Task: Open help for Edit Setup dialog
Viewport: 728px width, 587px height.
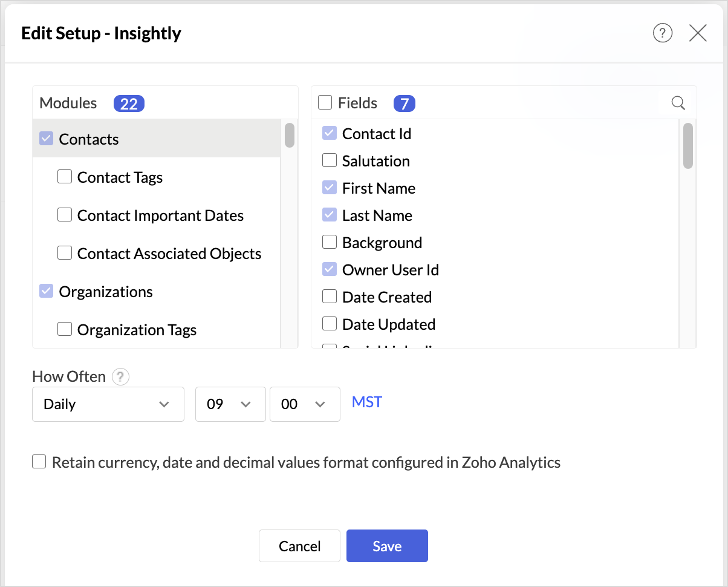Action: (663, 33)
